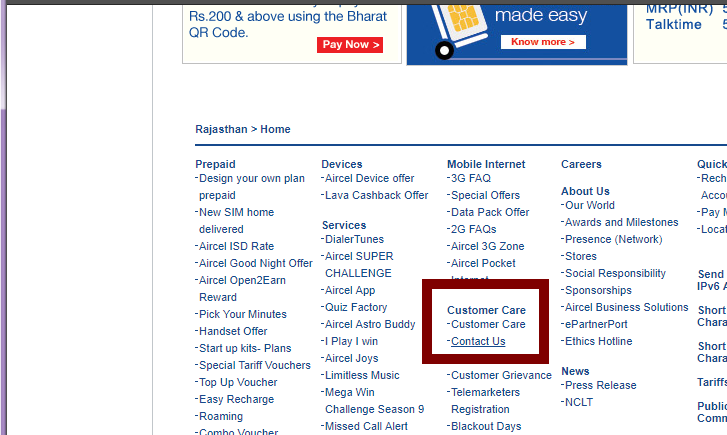The height and width of the screenshot is (435, 727).
Task: Open Pick Your Minutes link
Action: [x=242, y=314]
